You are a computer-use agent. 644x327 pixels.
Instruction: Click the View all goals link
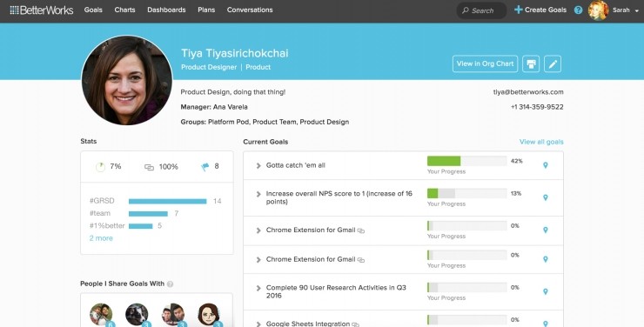click(541, 142)
